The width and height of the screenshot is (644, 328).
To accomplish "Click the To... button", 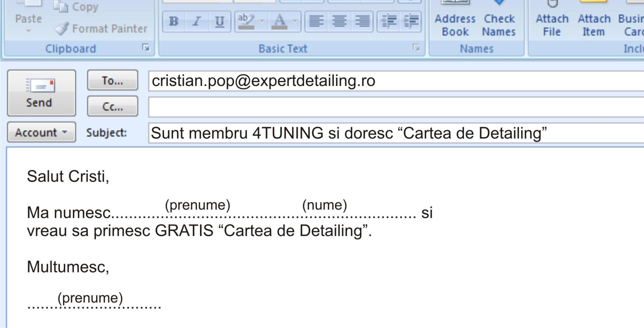I will [x=113, y=80].
